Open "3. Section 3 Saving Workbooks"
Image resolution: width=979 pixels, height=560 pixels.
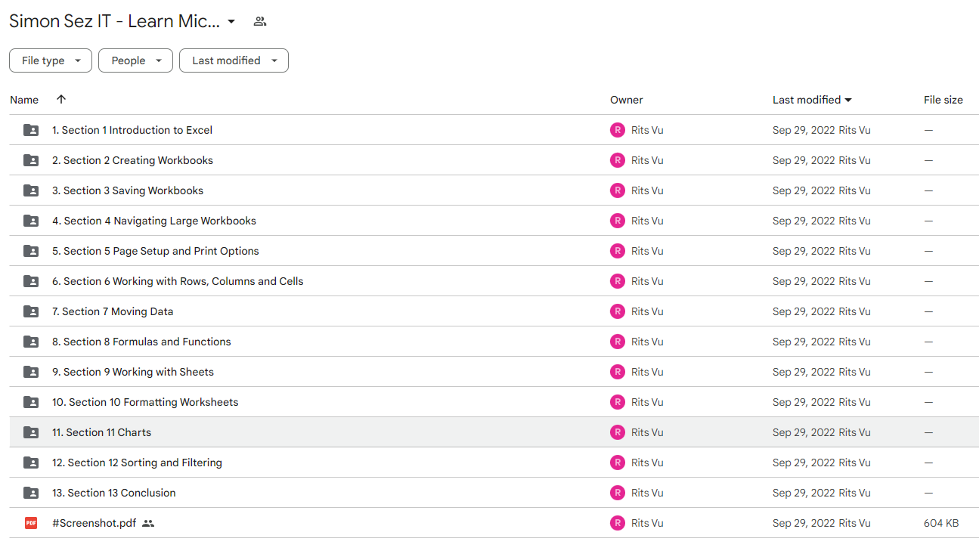(128, 190)
